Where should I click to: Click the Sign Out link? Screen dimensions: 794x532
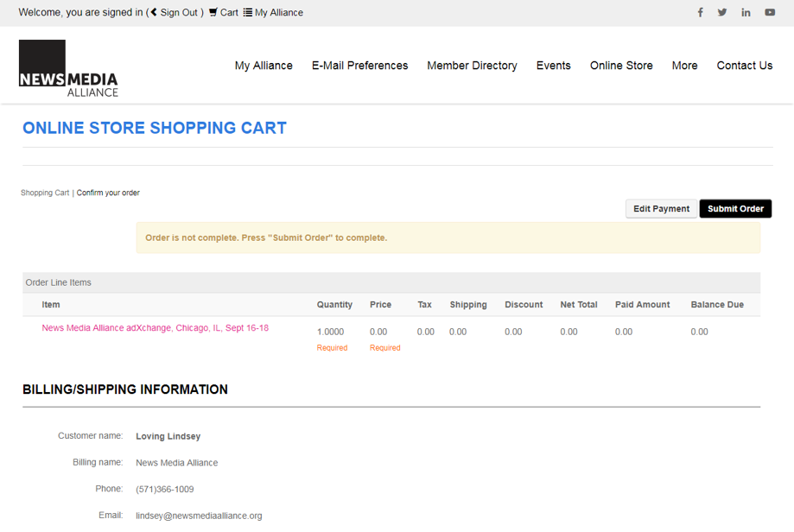click(179, 13)
